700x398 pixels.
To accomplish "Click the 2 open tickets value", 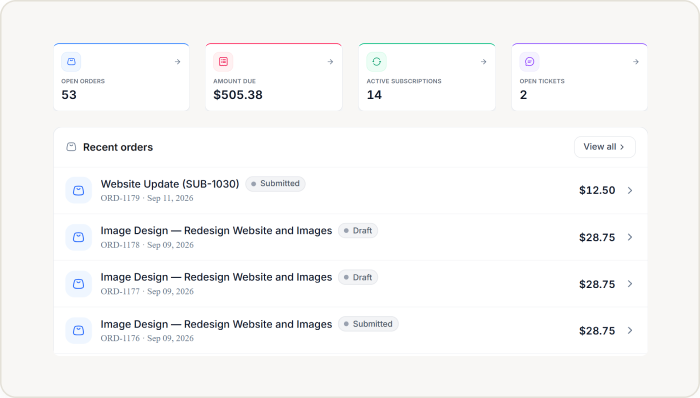I will tap(523, 95).
